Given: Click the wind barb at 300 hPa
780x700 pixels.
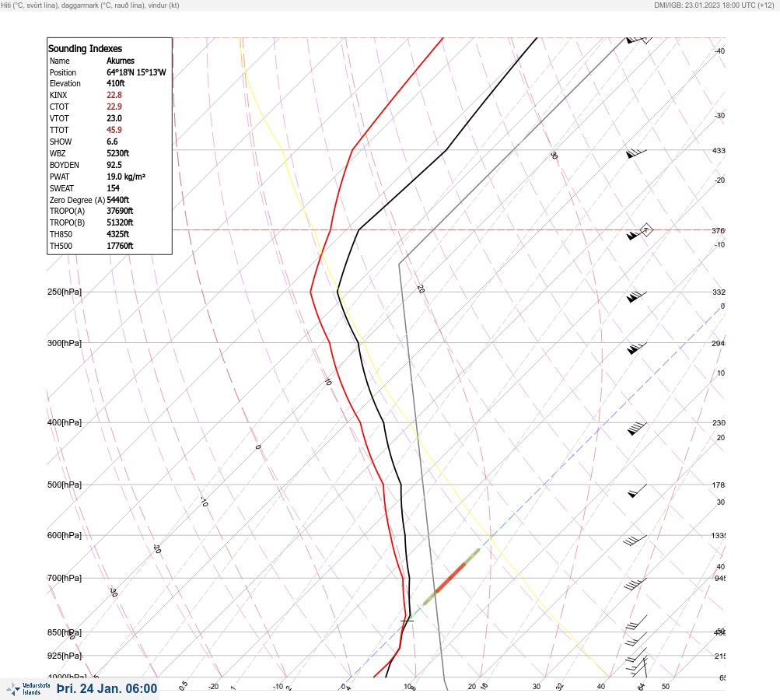Looking at the screenshot, I should point(636,348).
